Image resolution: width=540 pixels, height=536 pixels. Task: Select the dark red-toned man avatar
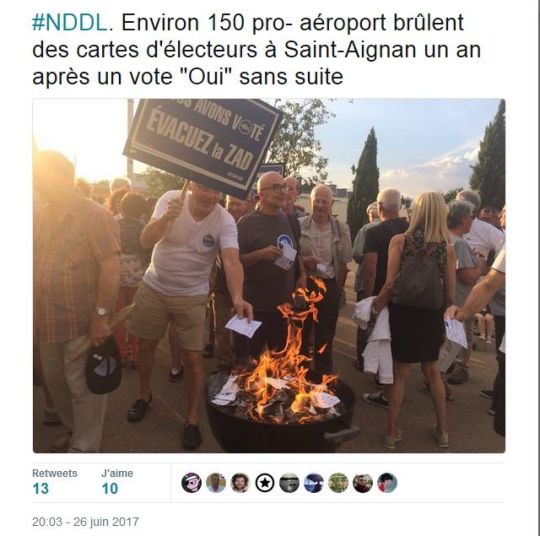click(362, 483)
